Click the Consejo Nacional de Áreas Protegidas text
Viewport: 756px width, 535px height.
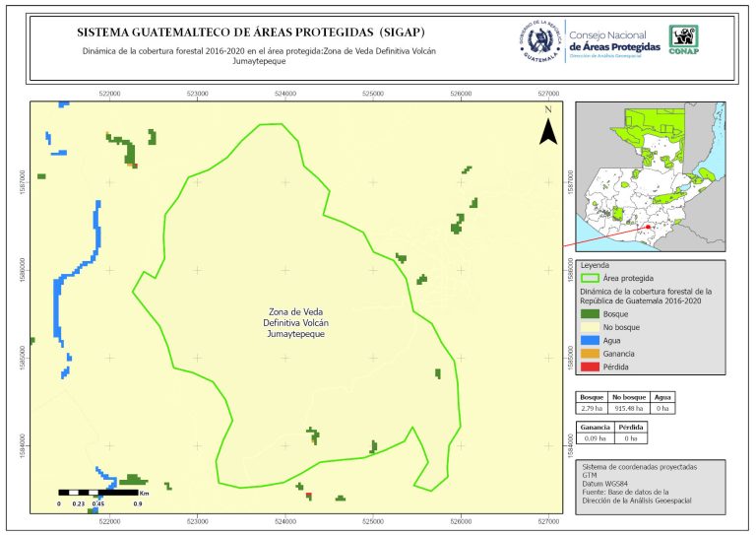coord(614,37)
